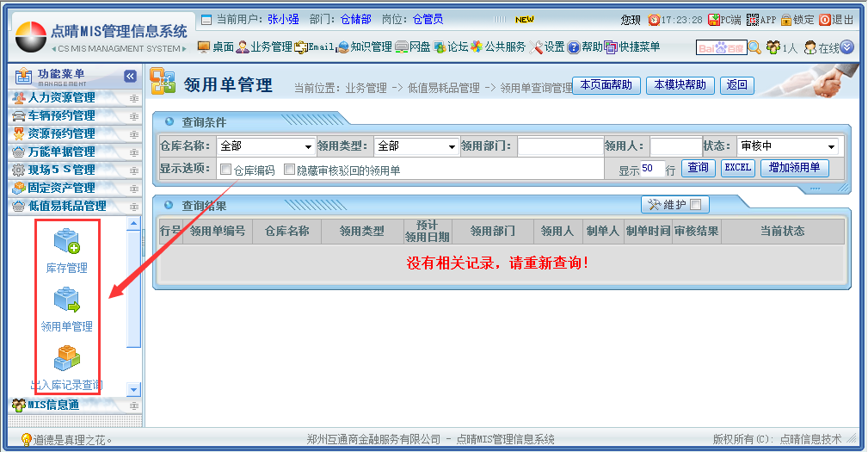Click the 退出 logout icon
The height and width of the screenshot is (452, 868).
825,20
